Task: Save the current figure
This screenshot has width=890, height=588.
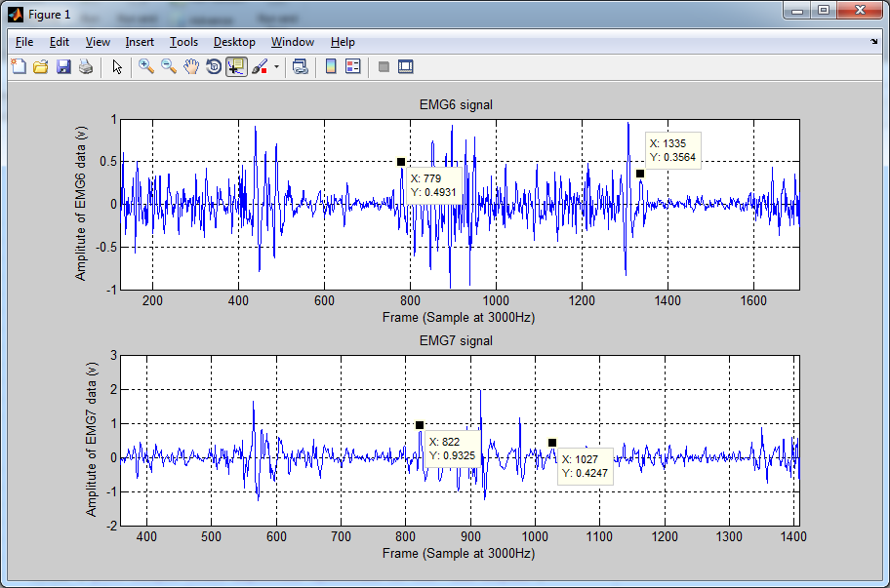Action: 63,66
